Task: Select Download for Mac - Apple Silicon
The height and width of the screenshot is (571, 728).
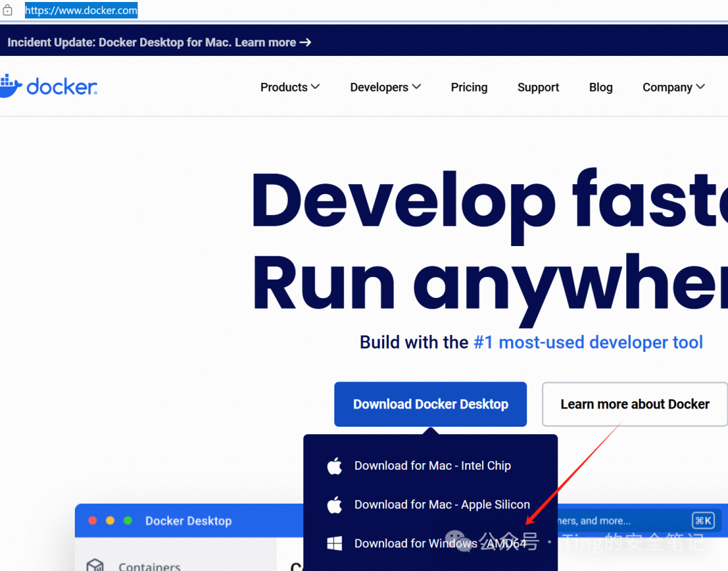Action: 430,505
